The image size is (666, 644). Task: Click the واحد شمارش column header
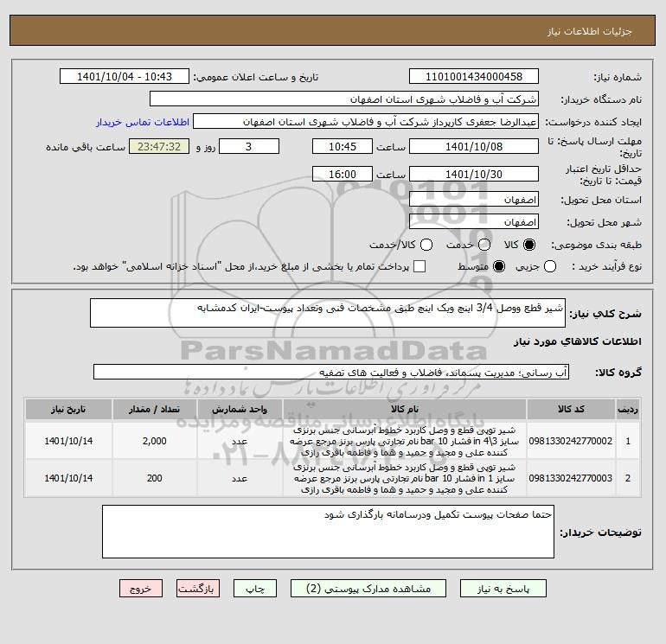pyautogui.click(x=240, y=409)
